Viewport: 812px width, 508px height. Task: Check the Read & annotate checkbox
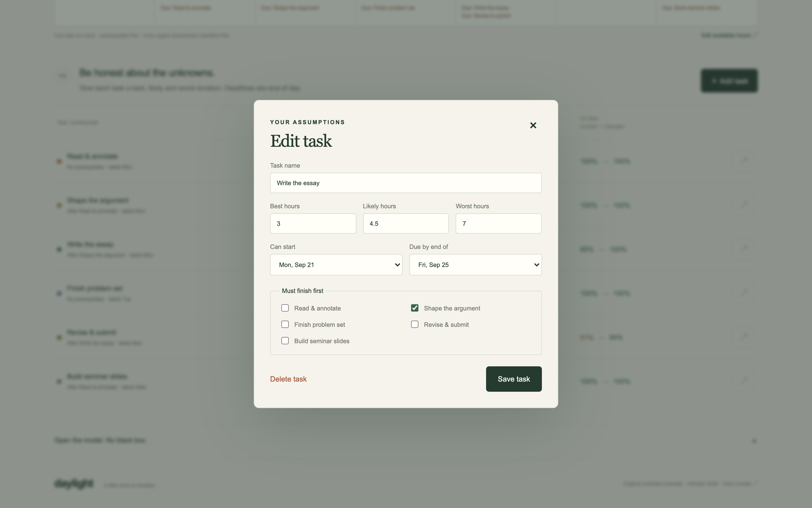click(285, 308)
